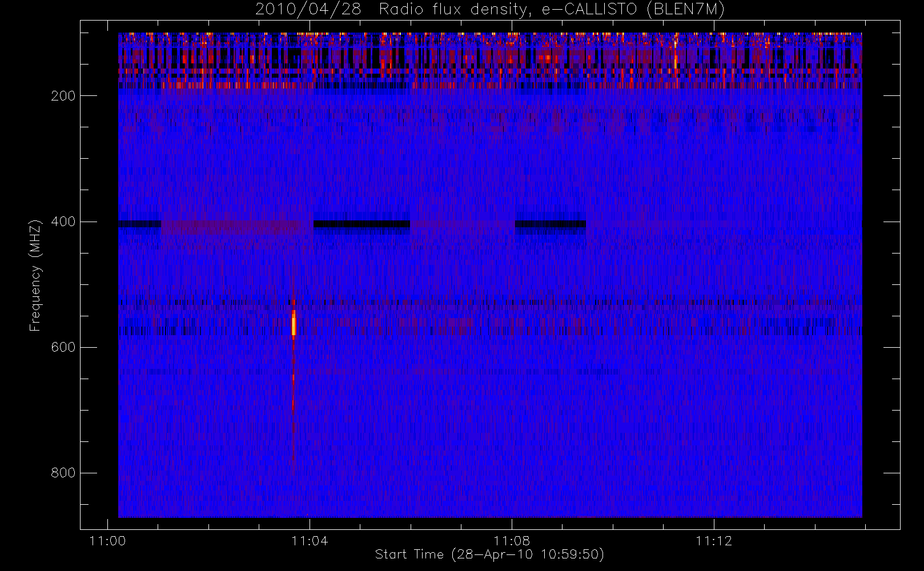Image resolution: width=924 pixels, height=571 pixels.
Task: Click the bright yellow burst near 570 MHz
Action: pyautogui.click(x=294, y=324)
